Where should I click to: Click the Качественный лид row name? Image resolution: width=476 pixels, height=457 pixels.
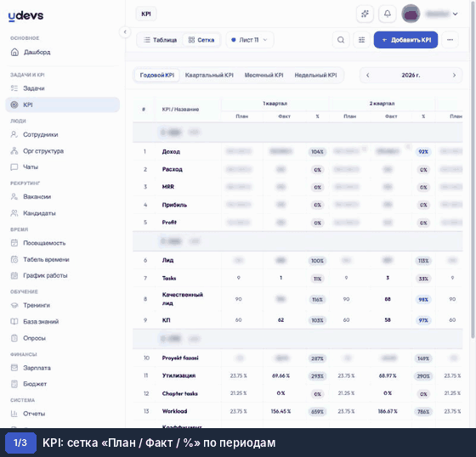tap(183, 299)
